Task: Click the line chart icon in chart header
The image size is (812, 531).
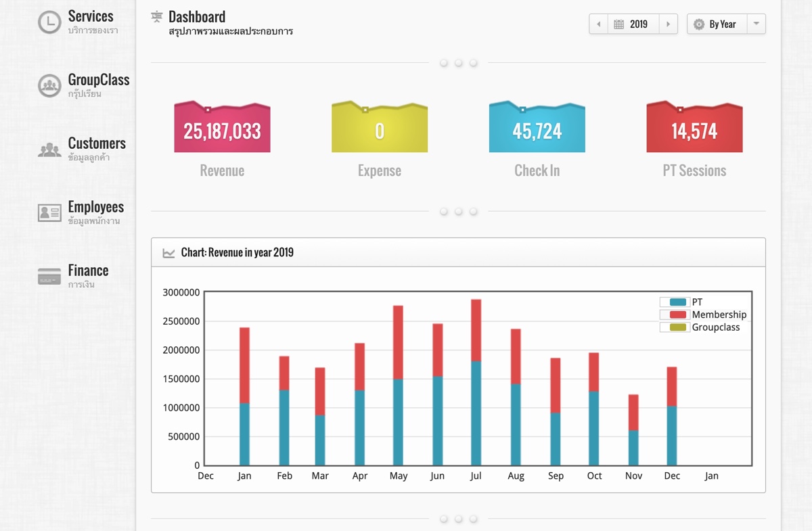Action: [168, 253]
